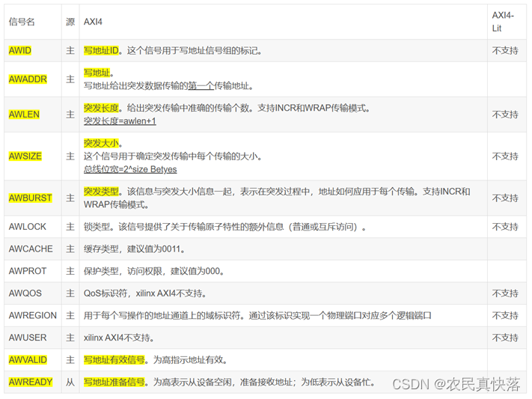The image size is (532, 399).
Task: Click the 从 source cell in AWREADY row
Action: click(70, 382)
